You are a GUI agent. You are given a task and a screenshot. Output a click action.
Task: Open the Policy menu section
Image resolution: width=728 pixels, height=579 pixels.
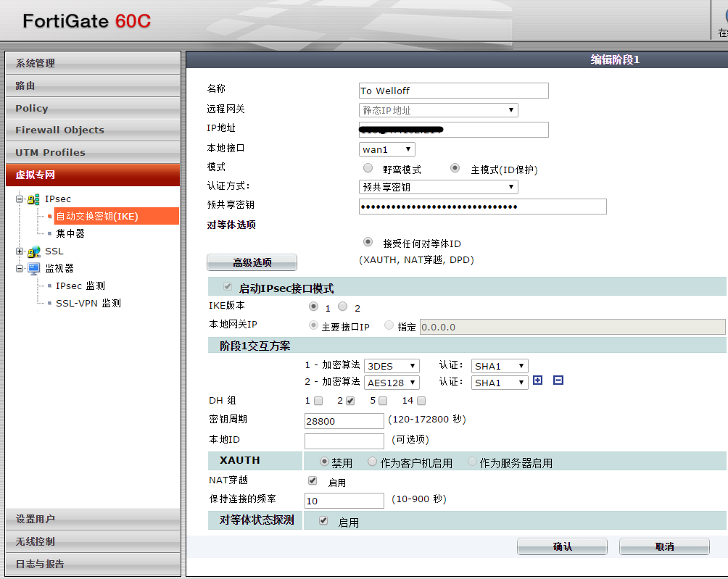(x=93, y=108)
